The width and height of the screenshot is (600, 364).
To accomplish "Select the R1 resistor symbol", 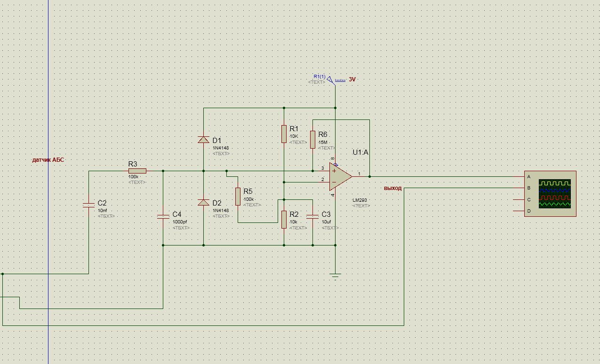I will point(284,134).
